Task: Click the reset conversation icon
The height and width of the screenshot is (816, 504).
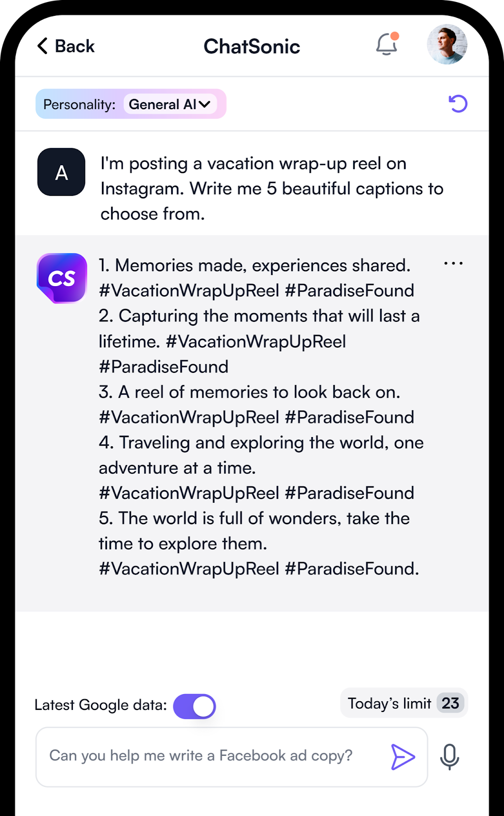Action: pos(458,104)
